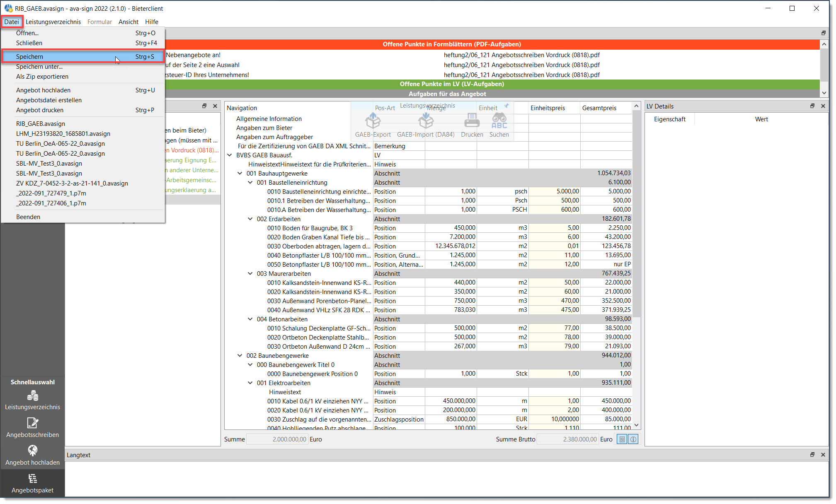This screenshot has height=504, width=836.
Task: Open recent file _2022-091_727479_1.p7m
Action: [x=83, y=193]
